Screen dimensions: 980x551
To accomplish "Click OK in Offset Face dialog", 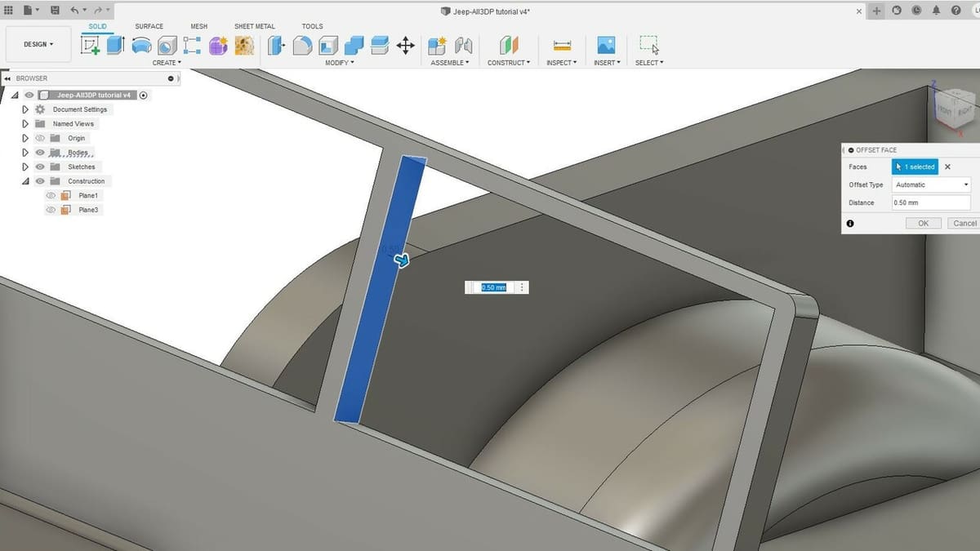I will coord(923,223).
